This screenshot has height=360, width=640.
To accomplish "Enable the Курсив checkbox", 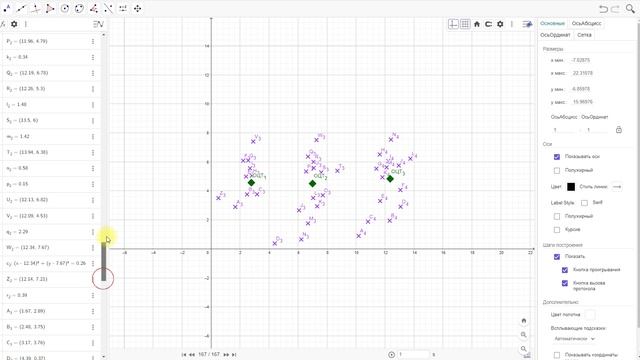I will point(557,229).
